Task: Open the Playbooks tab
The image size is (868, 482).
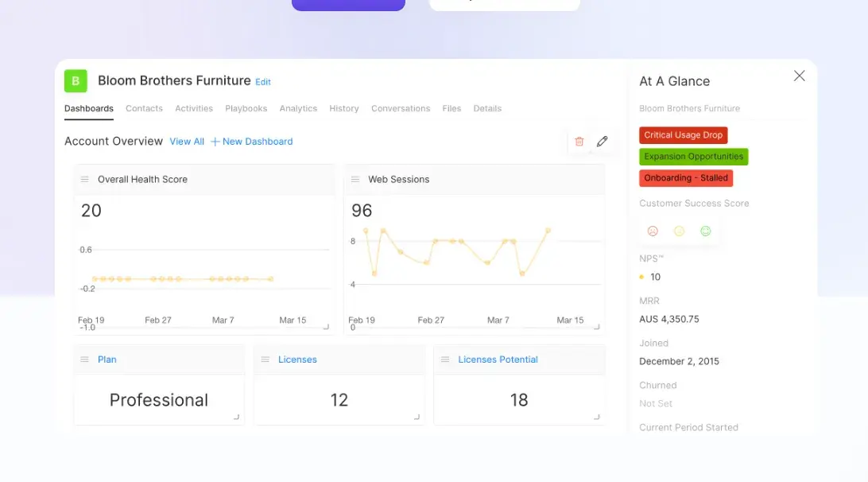Action: pyautogui.click(x=246, y=109)
